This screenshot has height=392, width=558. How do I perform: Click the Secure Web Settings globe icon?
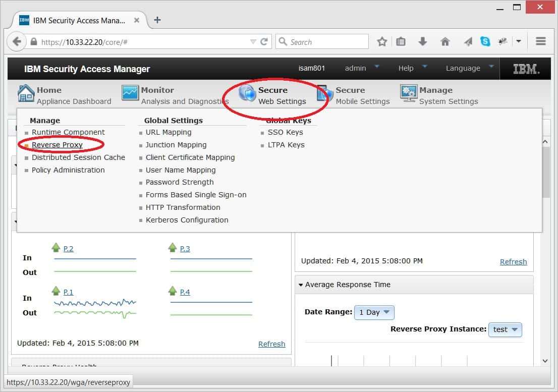click(x=247, y=93)
